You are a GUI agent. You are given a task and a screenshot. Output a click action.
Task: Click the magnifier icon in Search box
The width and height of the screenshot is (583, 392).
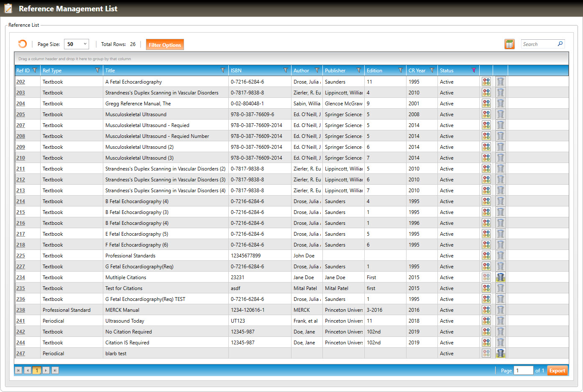560,44
